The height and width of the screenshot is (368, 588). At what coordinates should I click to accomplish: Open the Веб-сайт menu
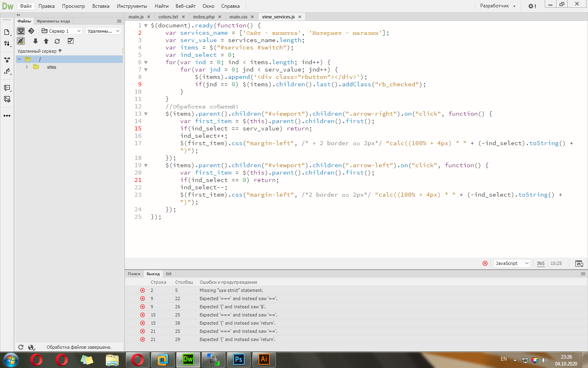pyautogui.click(x=185, y=6)
